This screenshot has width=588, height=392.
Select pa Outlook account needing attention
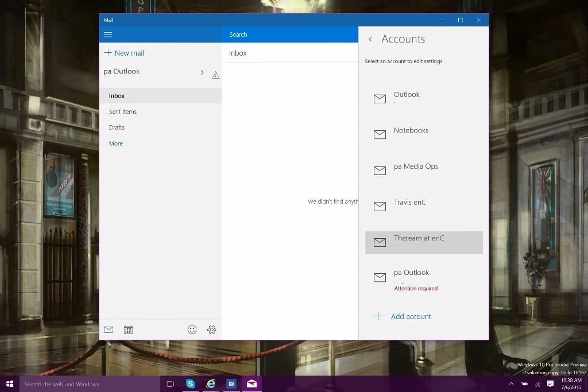pos(424,280)
